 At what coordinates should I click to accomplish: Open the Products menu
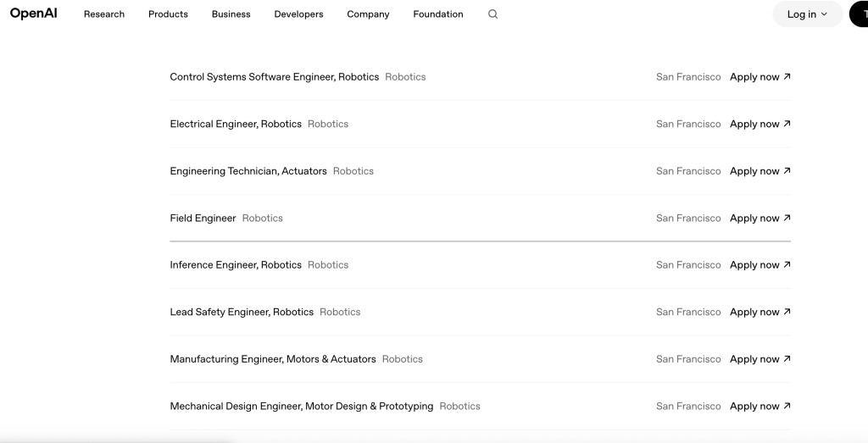[x=169, y=14]
